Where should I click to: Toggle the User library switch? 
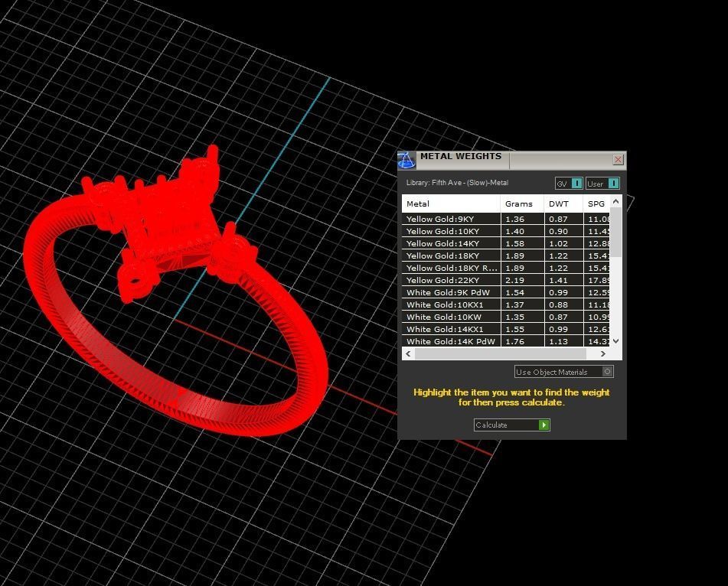(602, 184)
